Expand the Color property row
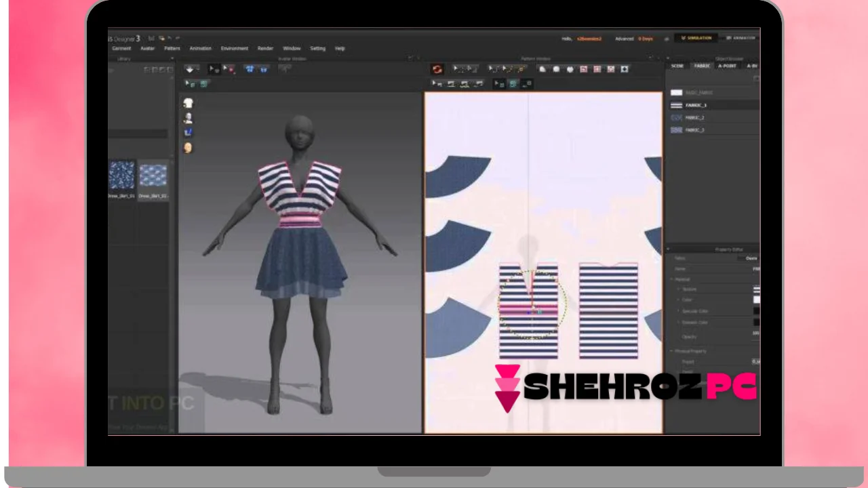Viewport: 868px width, 488px height. point(678,300)
